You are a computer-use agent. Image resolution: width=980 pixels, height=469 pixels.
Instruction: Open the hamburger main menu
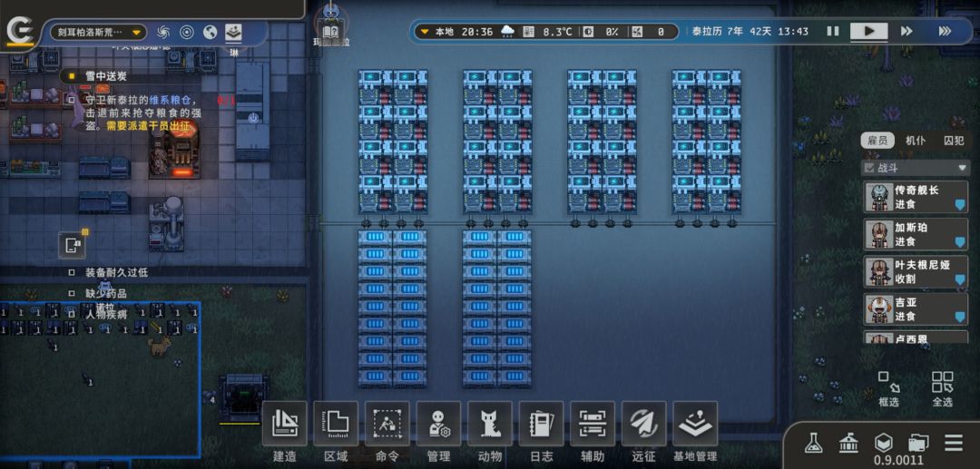(953, 443)
